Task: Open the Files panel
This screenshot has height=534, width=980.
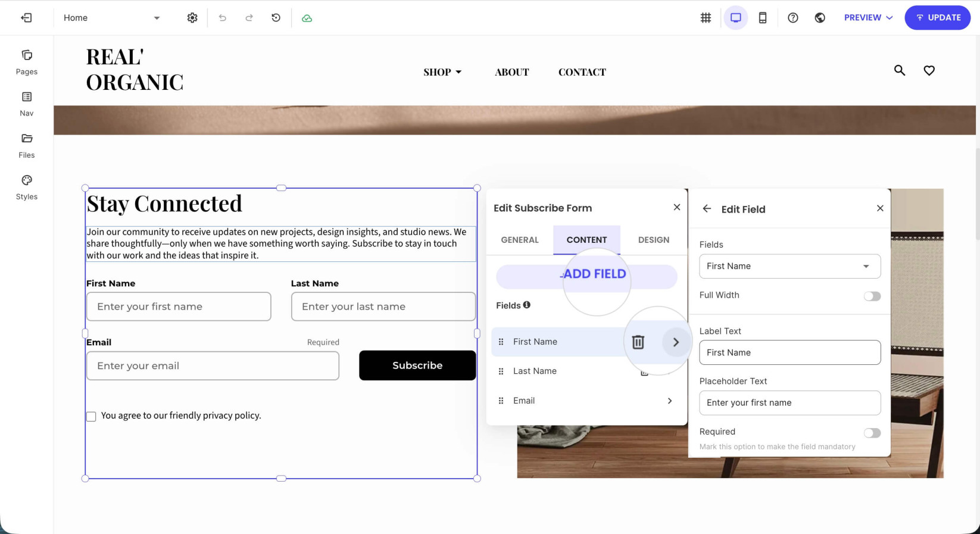Action: 27,145
